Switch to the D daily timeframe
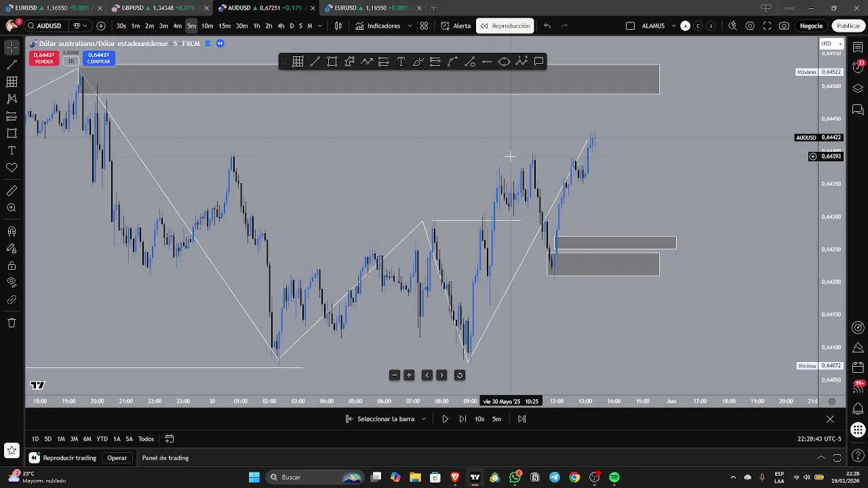 (292, 26)
